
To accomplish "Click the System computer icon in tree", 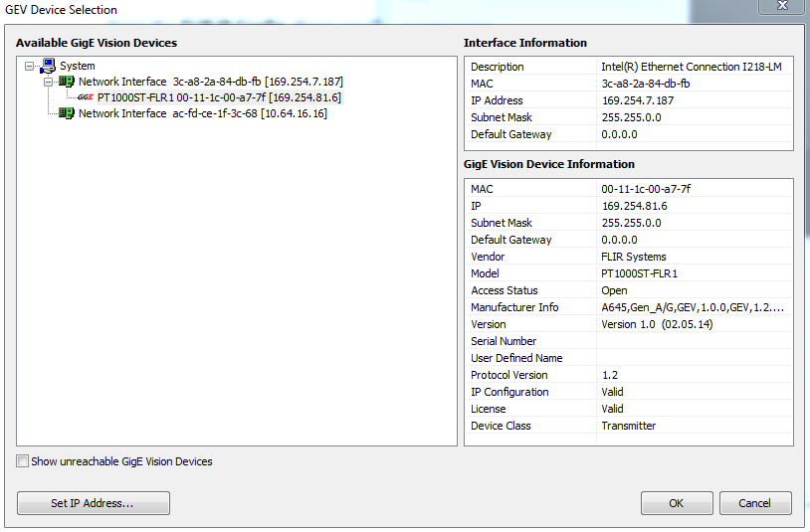I will tap(48, 66).
